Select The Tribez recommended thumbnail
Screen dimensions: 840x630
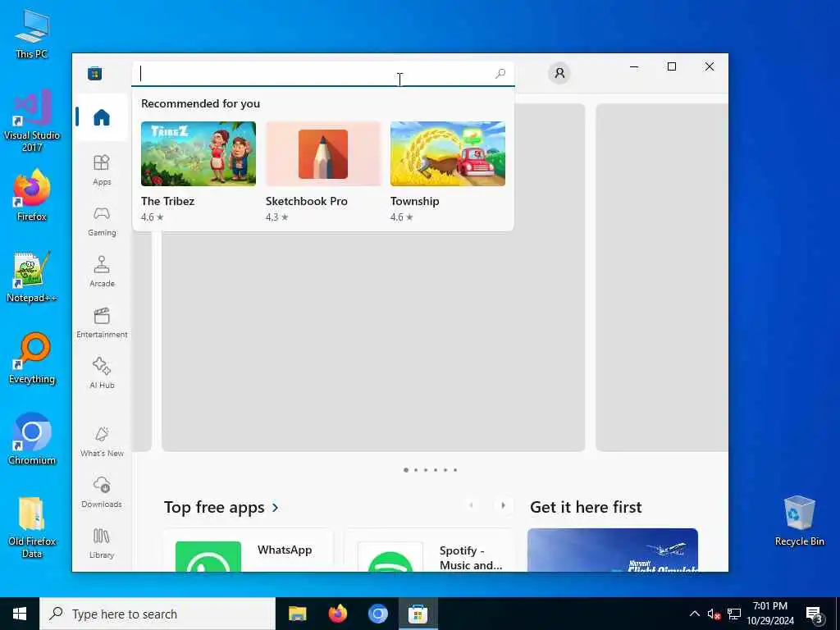pyautogui.click(x=199, y=153)
